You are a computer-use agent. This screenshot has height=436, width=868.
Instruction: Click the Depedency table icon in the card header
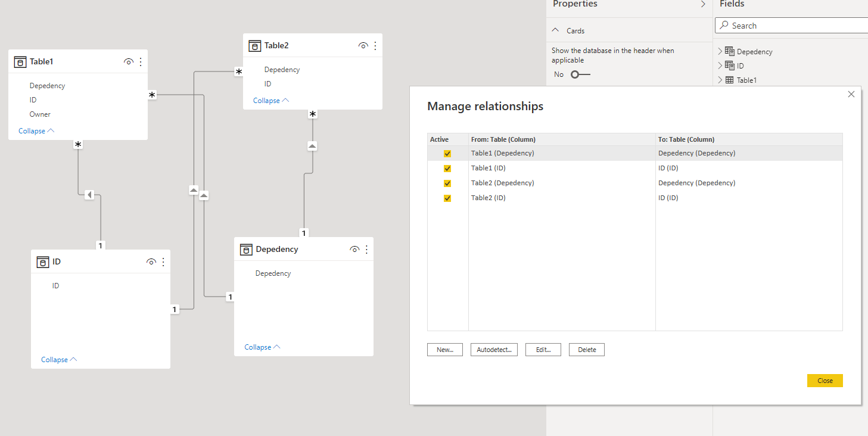point(246,250)
